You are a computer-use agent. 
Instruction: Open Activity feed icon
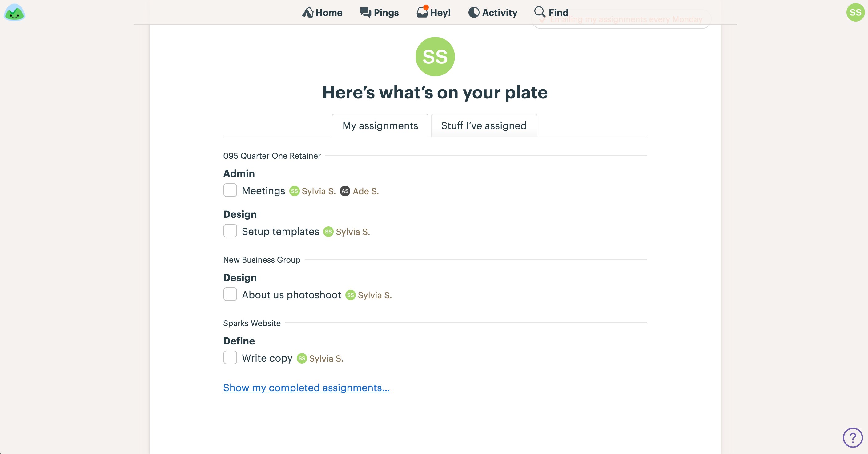click(x=473, y=11)
